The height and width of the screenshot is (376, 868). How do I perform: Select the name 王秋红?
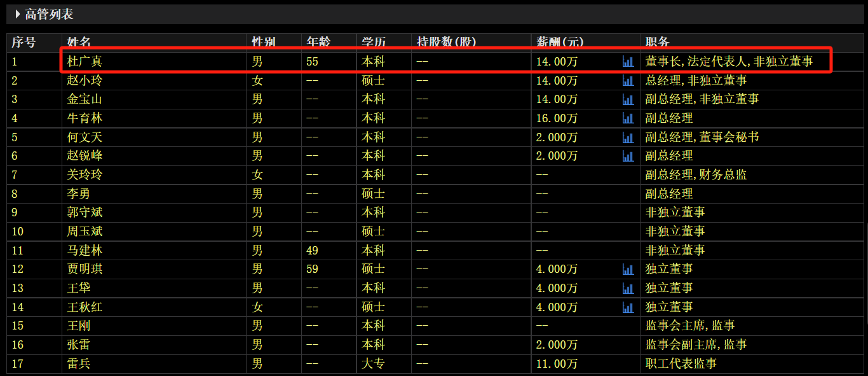[85, 307]
